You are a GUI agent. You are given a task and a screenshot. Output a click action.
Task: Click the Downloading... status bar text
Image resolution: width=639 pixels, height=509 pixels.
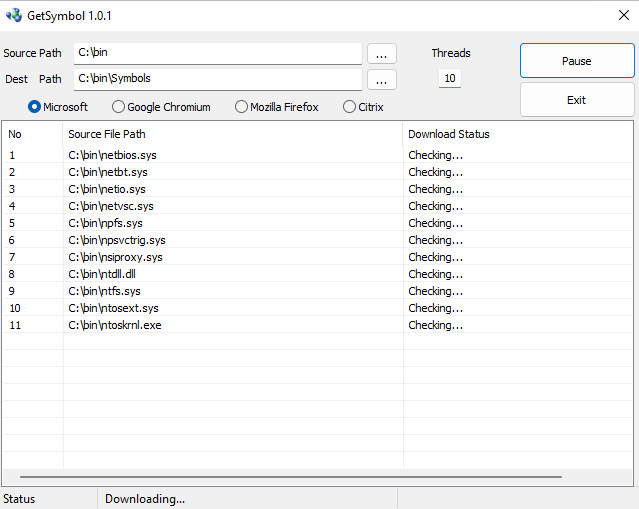coord(145,499)
